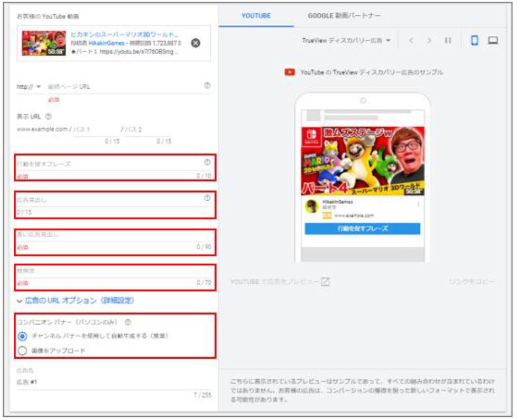Click the パス 2 display URL field
This screenshot has height=420, width=517.
(148, 129)
